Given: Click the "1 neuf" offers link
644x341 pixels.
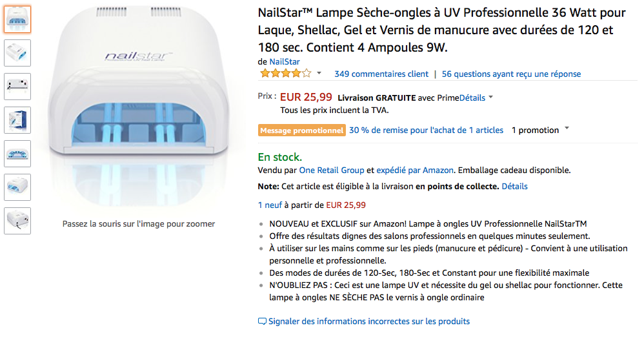Looking at the screenshot, I should click(274, 205).
